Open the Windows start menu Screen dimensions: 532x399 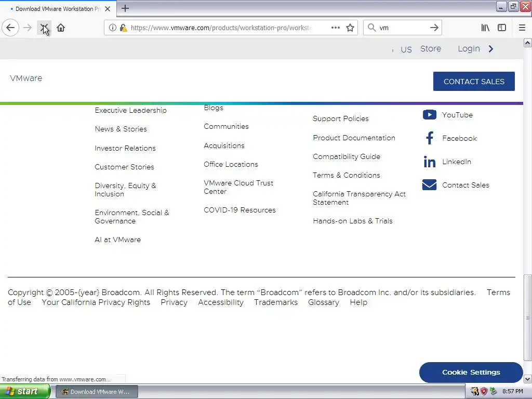(24, 391)
